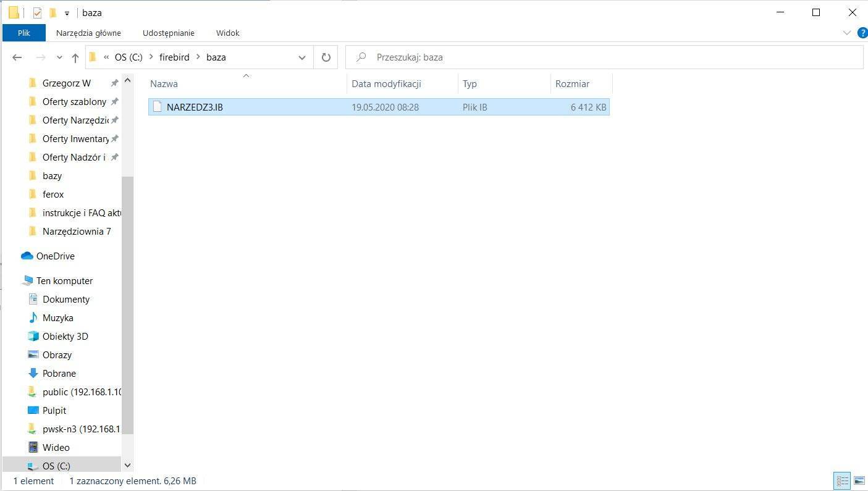868x491 pixels.
Task: Click the Back navigation arrow
Action: tap(17, 57)
